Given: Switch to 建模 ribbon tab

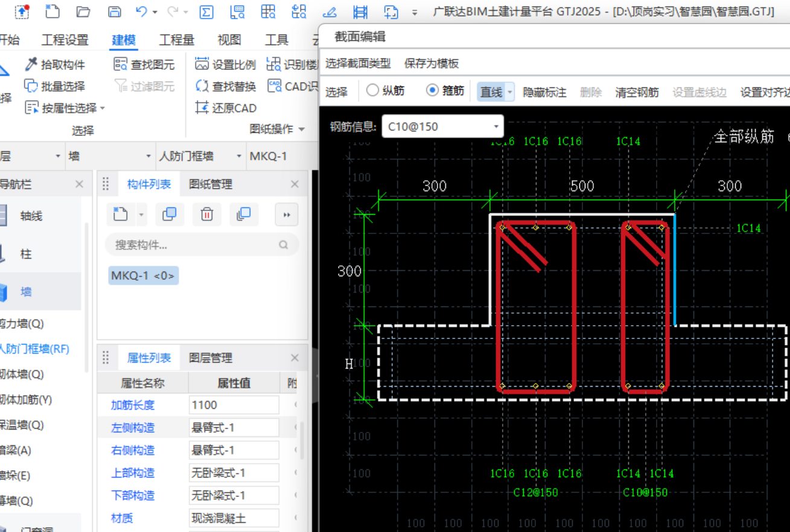Looking at the screenshot, I should (123, 40).
